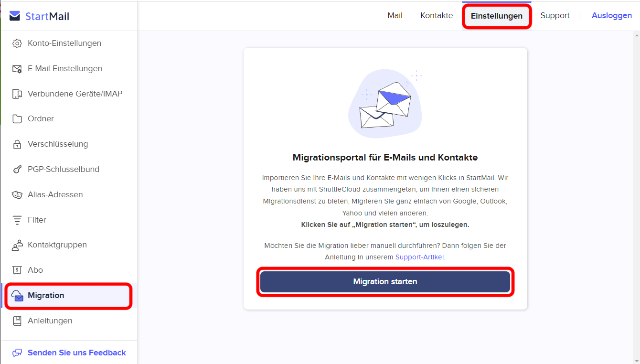Click the StartMail envelope logo icon
The width and height of the screenshot is (640, 364).
(15, 16)
